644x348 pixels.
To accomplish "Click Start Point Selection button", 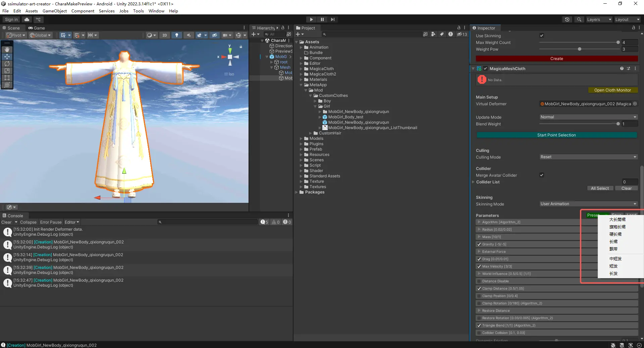I will click(x=556, y=135).
